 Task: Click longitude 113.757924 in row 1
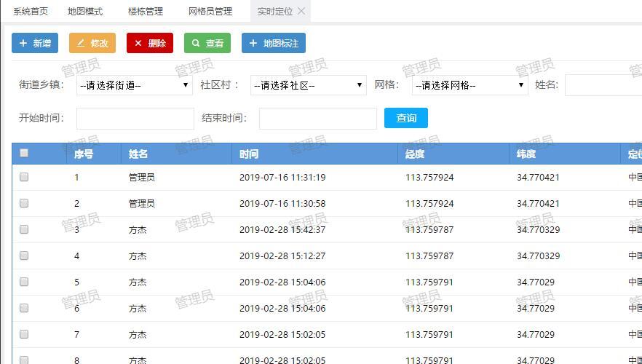(x=429, y=178)
